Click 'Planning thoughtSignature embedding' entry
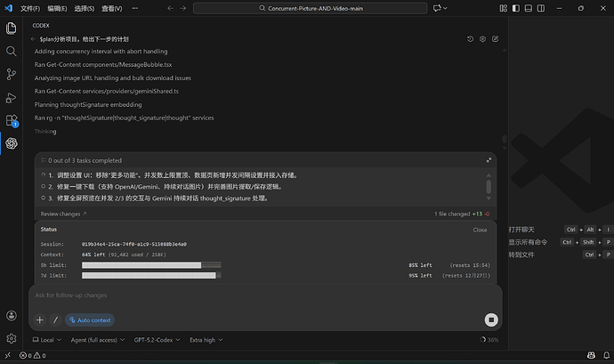Image resolution: width=614 pixels, height=364 pixels. pos(88,105)
